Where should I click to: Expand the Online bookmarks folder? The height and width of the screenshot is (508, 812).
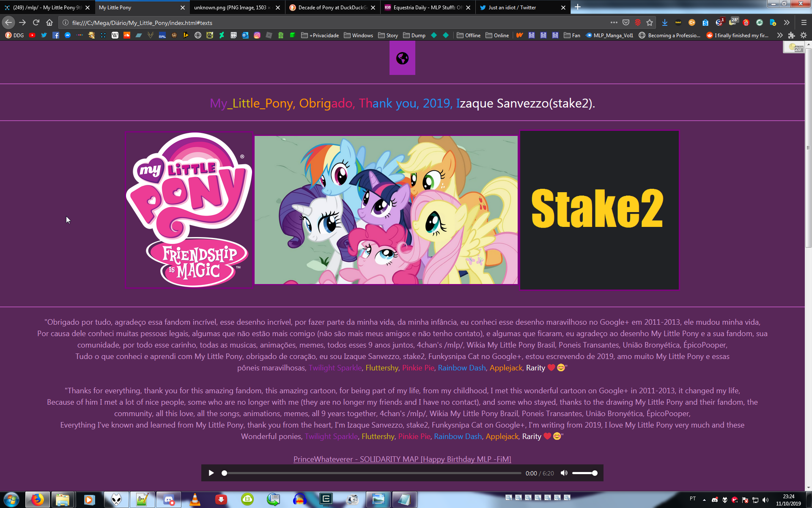tap(497, 35)
